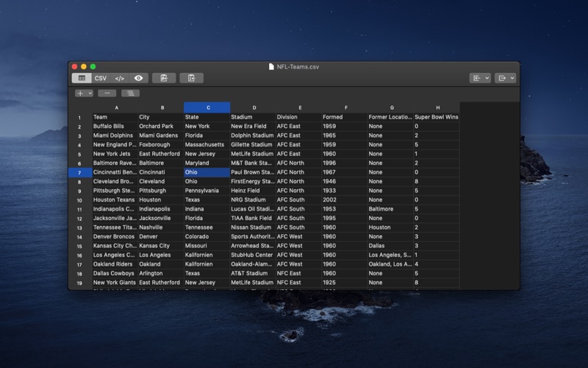Screen dimensions: 588x368
Task: Click the Oakland Riders cell
Action: (x=115, y=264)
